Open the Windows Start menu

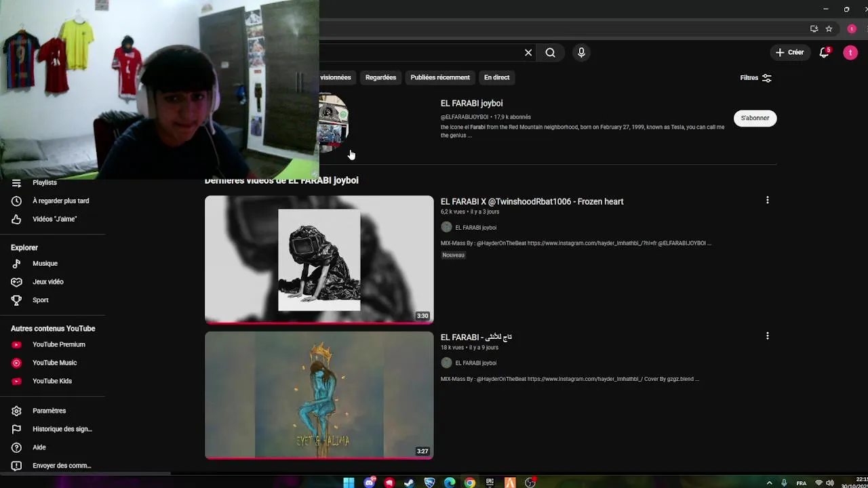point(349,483)
